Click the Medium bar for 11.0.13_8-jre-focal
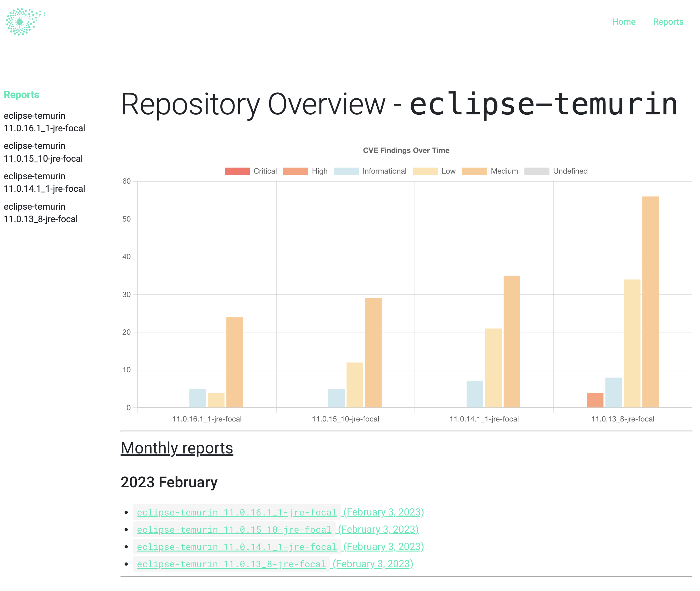 click(x=650, y=301)
